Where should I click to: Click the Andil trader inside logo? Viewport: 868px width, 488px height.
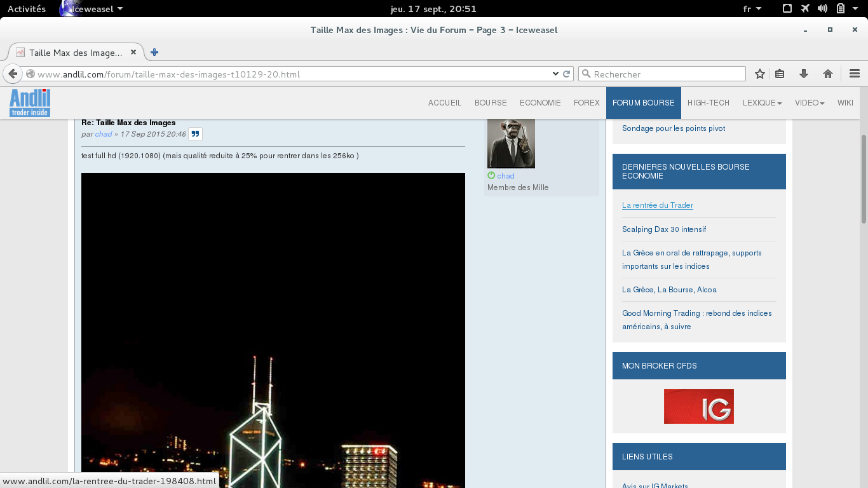[x=30, y=103]
